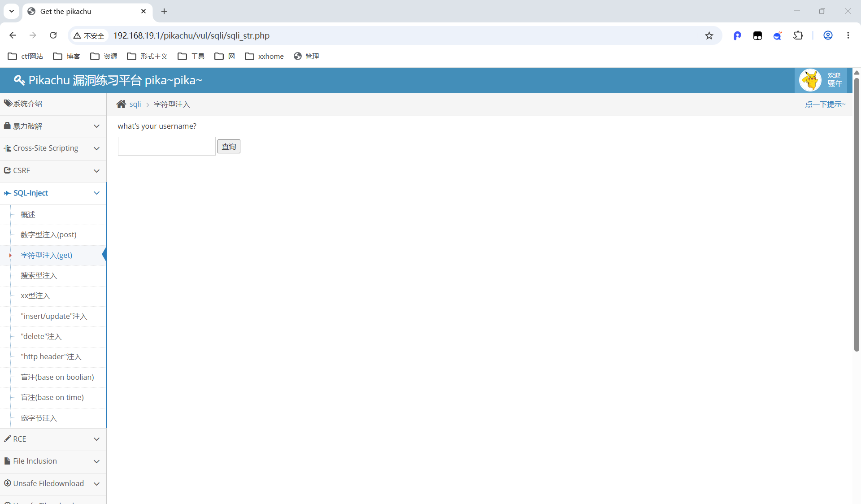Click the sqli breadcrumb link
This screenshot has height=504, width=861.
tap(135, 104)
